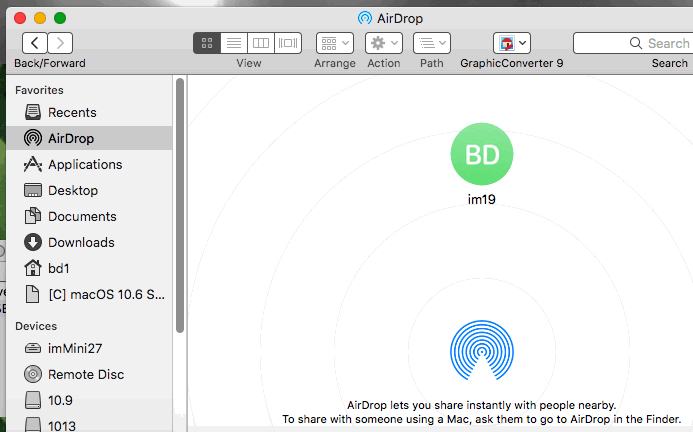The height and width of the screenshot is (432, 693).
Task: Select the Downloads label in sidebar
Action: (81, 243)
